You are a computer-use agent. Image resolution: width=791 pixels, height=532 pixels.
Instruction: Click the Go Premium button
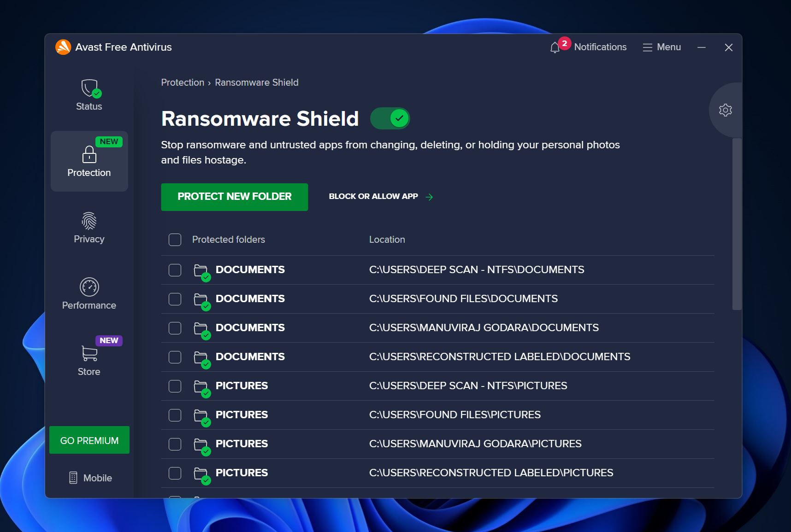(x=89, y=440)
